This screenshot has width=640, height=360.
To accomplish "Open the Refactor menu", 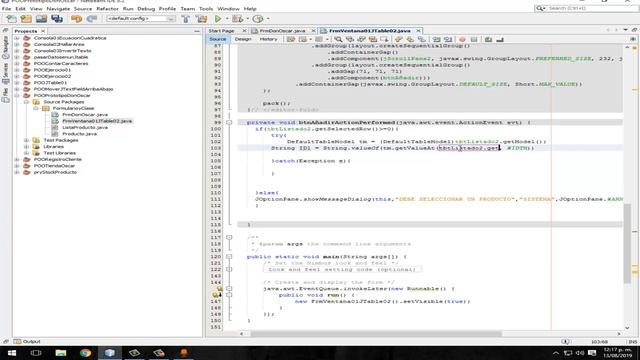I will pyautogui.click(x=107, y=9).
